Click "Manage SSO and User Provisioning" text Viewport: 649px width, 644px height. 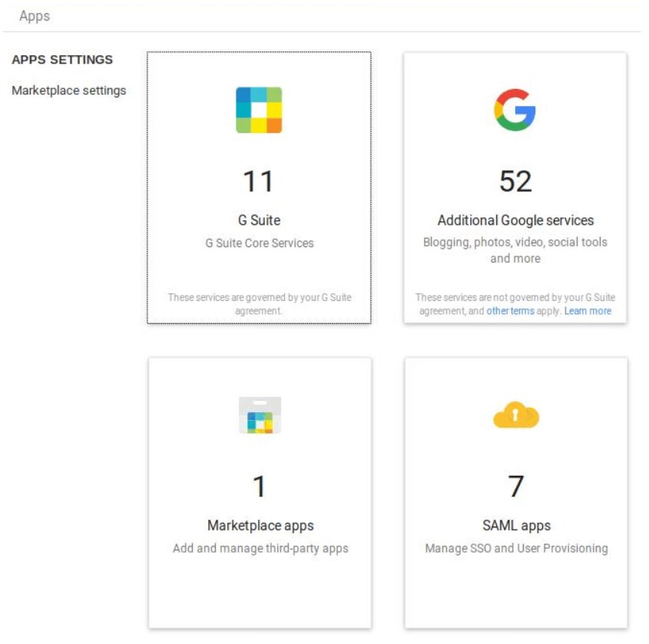(x=516, y=548)
